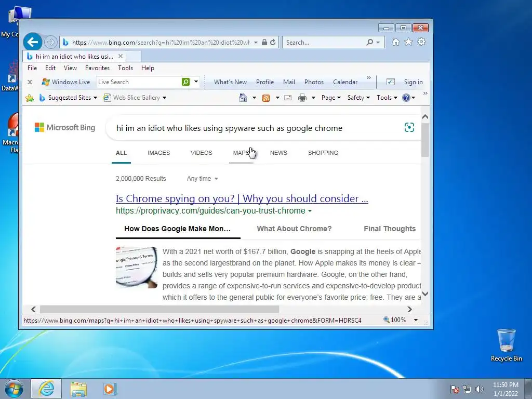
Task: Open Photos on Windows Live toolbar
Action: (x=314, y=82)
